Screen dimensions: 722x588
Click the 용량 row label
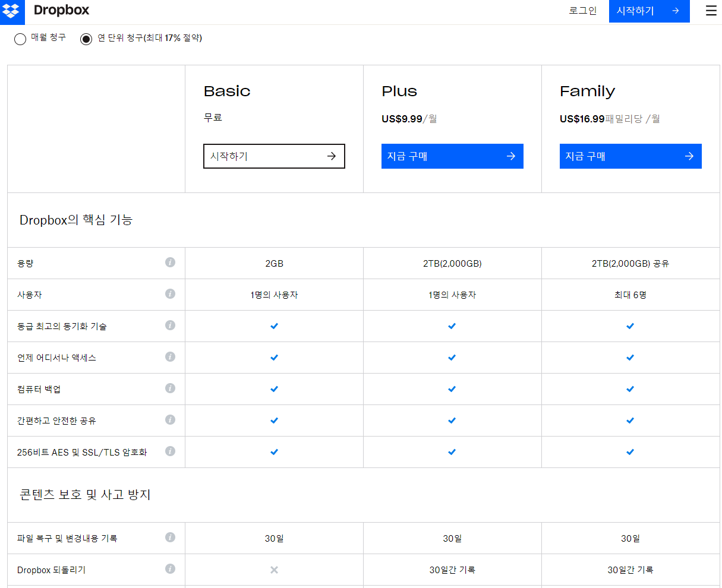pyautogui.click(x=25, y=263)
